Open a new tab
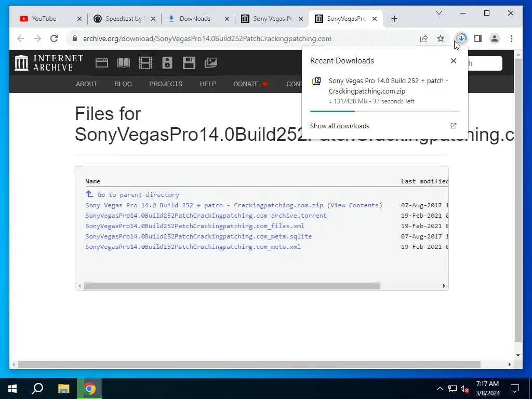 tap(394, 19)
